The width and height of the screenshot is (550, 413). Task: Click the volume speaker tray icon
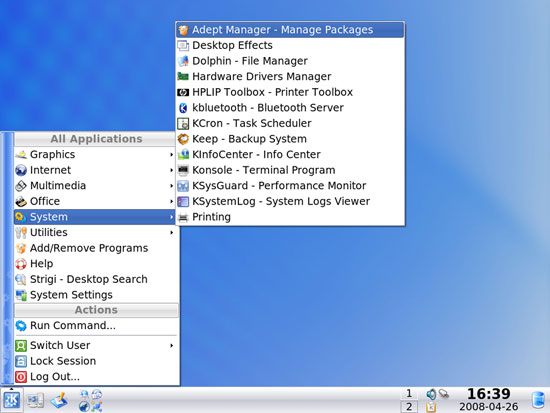[x=431, y=394]
